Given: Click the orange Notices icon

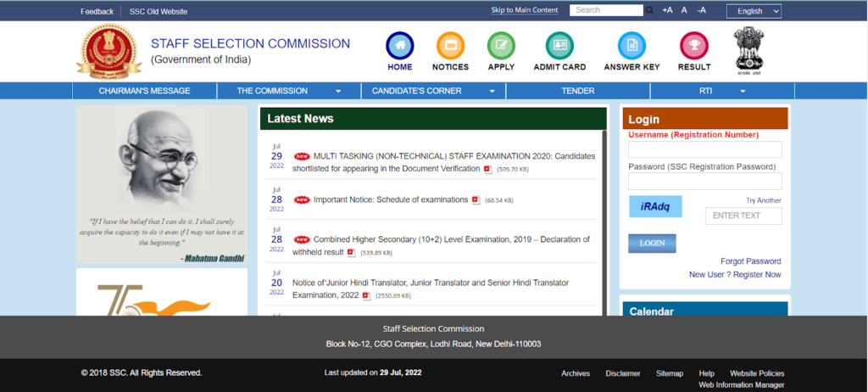Looking at the screenshot, I should (450, 46).
